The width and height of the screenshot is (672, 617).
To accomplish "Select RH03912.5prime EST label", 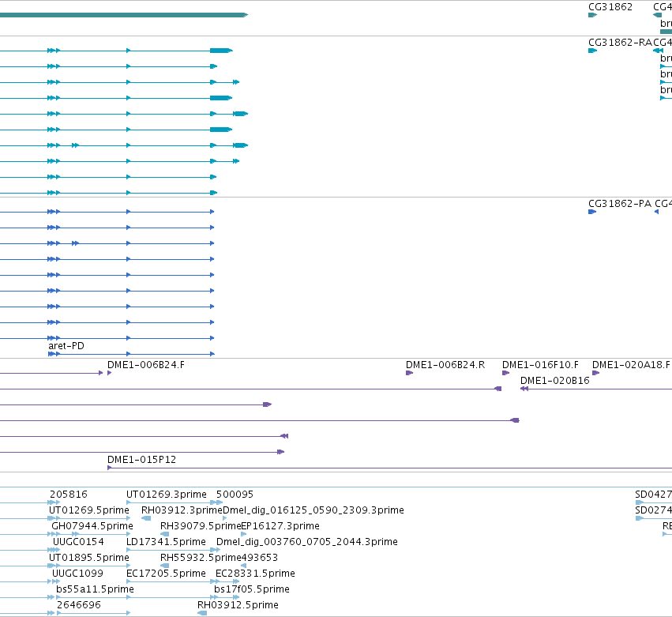I will coord(238,605).
